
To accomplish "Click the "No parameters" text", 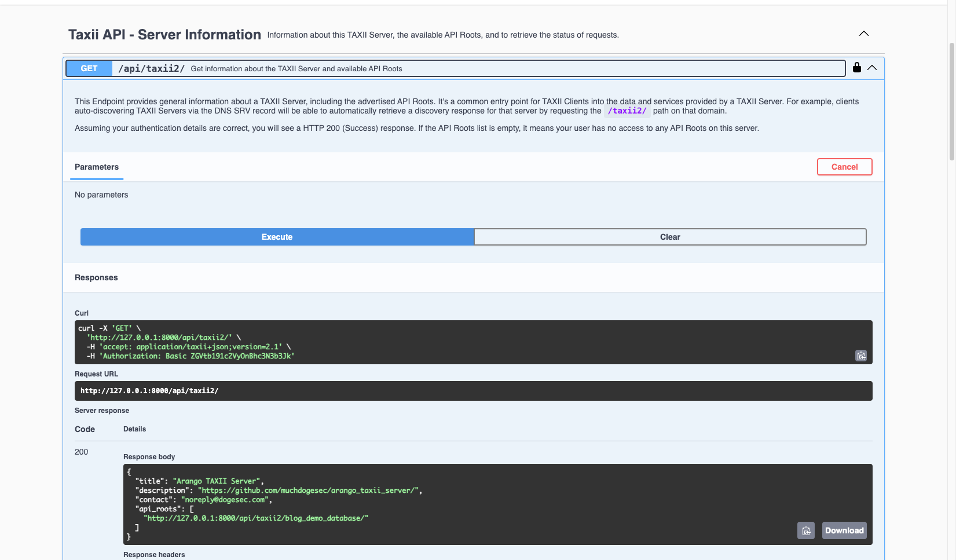I will pos(101,195).
